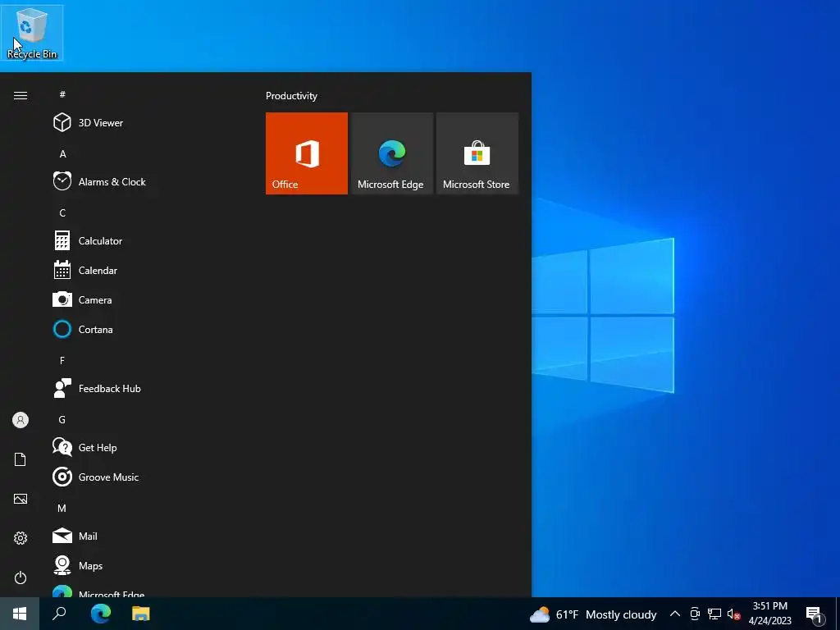The width and height of the screenshot is (840, 630).
Task: Click the Power button in Start menu
Action: pyautogui.click(x=21, y=577)
